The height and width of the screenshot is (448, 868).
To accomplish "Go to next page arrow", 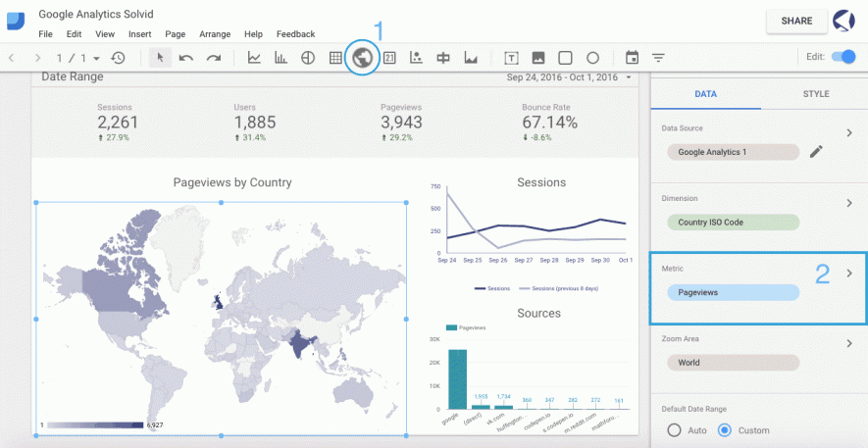I will click(x=37, y=58).
